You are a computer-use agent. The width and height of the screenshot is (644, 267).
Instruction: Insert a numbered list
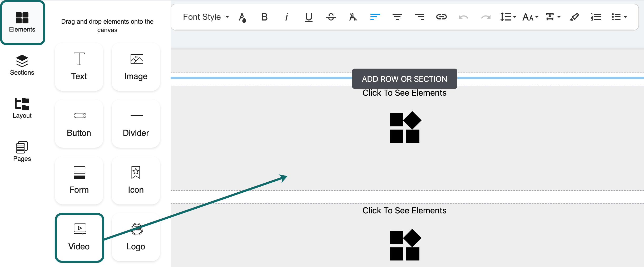(596, 17)
